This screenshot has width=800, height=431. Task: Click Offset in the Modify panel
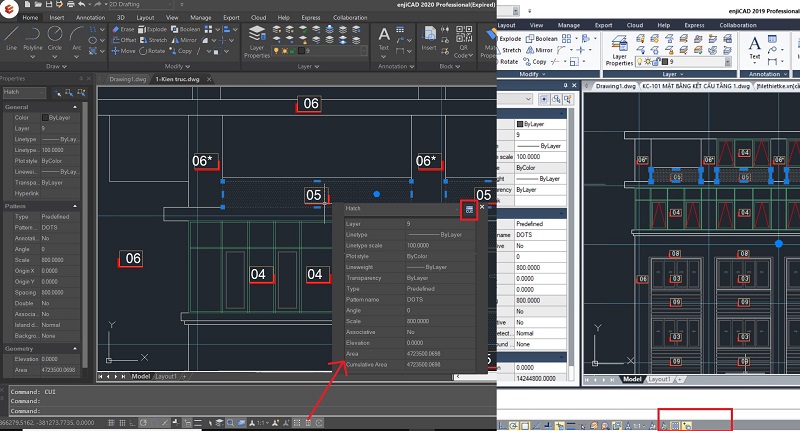[124, 40]
